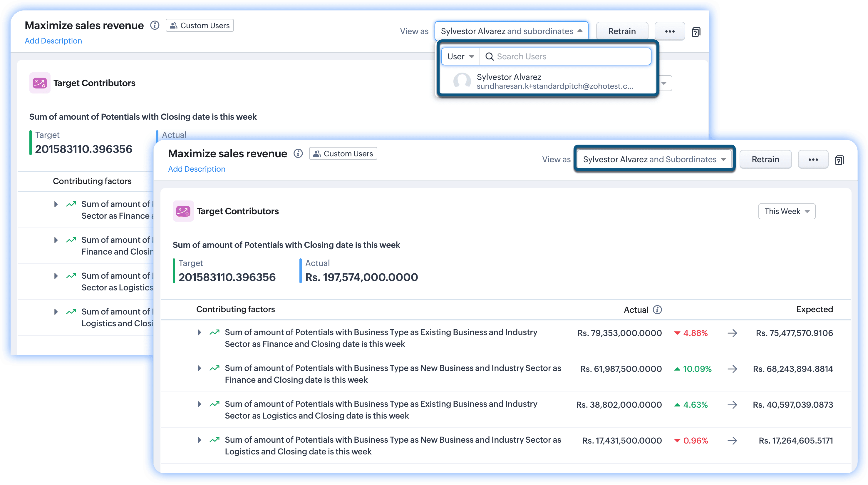Viewport: 868px width, 485px height.
Task: Click info icon beside foreground Maximize sales revenue
Action: coord(298,154)
